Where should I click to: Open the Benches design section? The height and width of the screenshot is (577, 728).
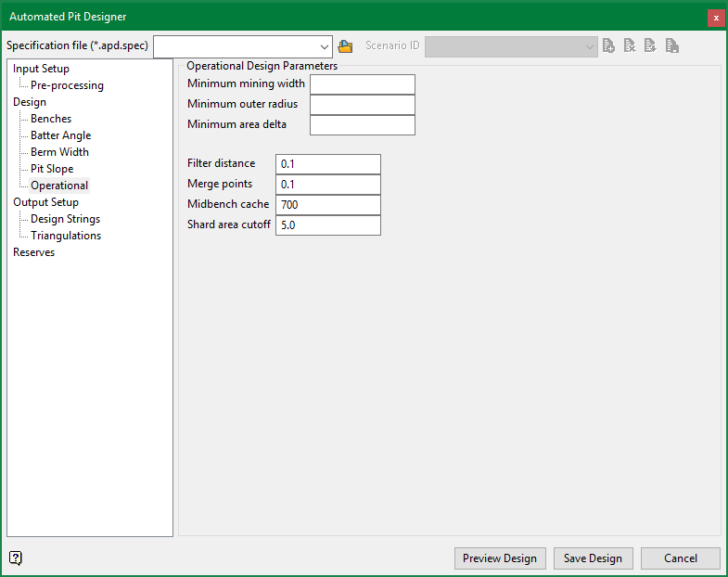[x=51, y=119]
